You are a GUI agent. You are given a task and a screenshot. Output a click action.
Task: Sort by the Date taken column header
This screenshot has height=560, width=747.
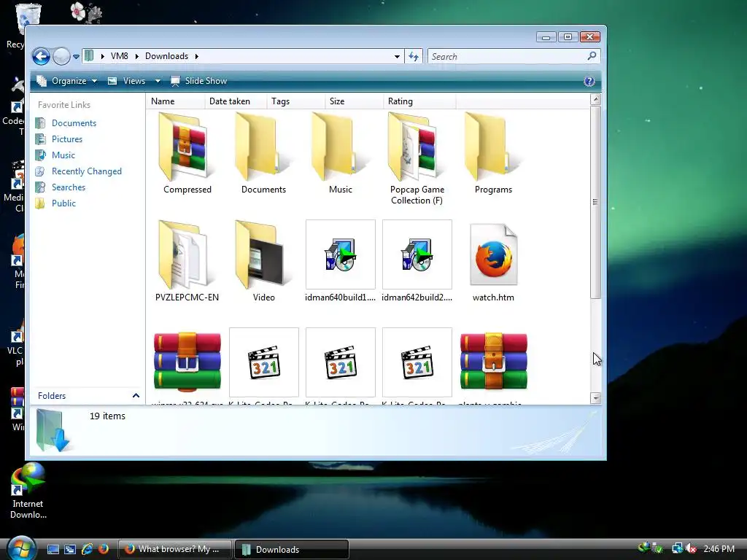click(236, 101)
